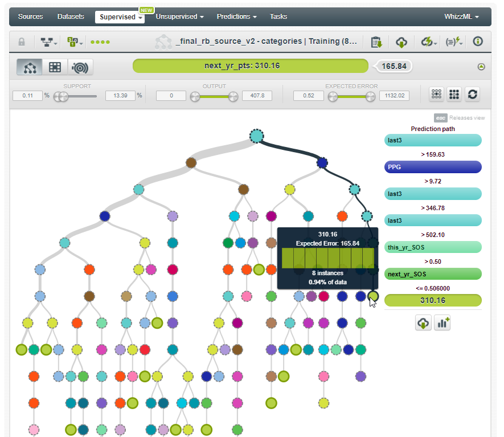This screenshot has height=437, width=504.
Task: Click the 310.16 prediction result pill
Action: [x=433, y=300]
